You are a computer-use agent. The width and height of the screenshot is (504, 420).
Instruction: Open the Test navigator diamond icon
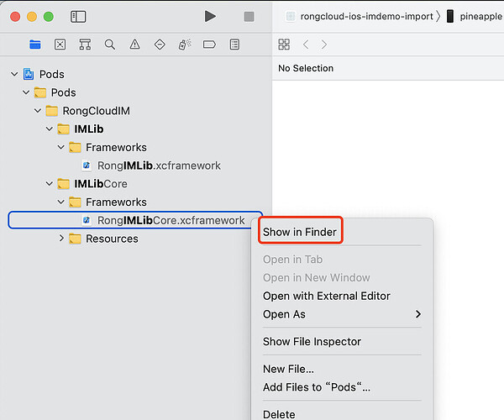160,45
